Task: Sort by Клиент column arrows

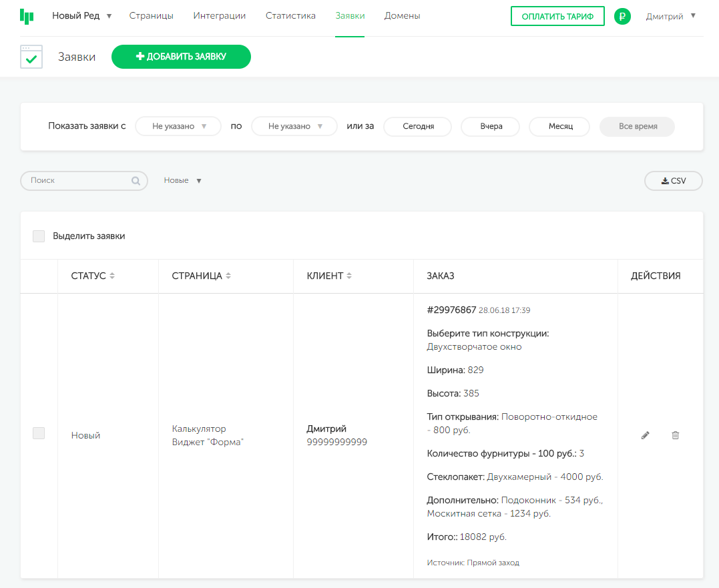Action: (x=349, y=276)
